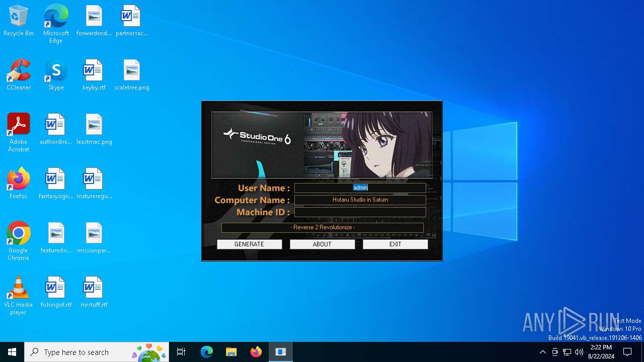644x362 pixels.
Task: Focus the User Name input field
Action: [x=360, y=188]
